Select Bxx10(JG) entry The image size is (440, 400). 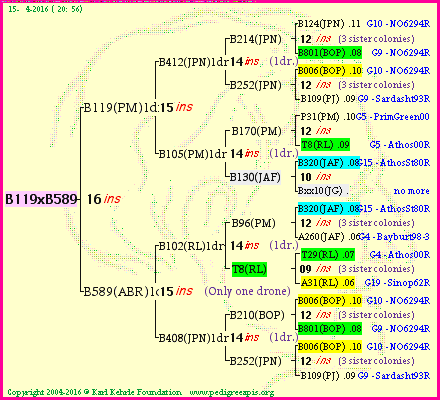point(323,191)
